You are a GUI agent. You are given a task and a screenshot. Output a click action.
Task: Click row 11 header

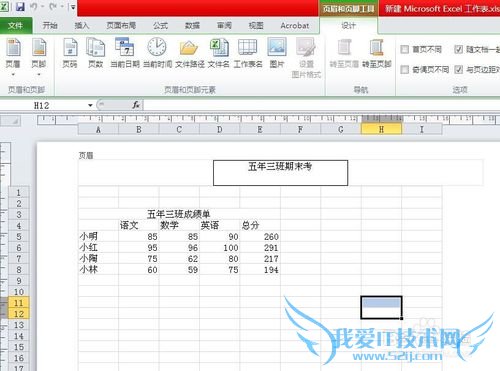[x=19, y=303]
